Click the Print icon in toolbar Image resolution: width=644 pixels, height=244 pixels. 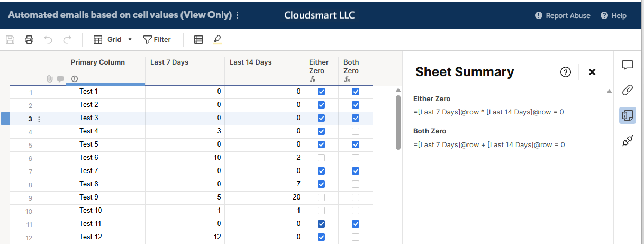click(x=29, y=40)
